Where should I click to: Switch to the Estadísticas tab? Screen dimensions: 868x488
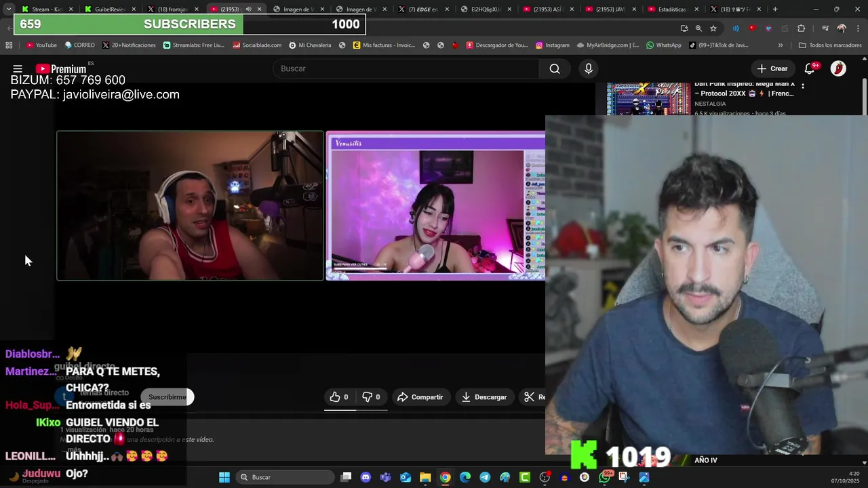671,9
